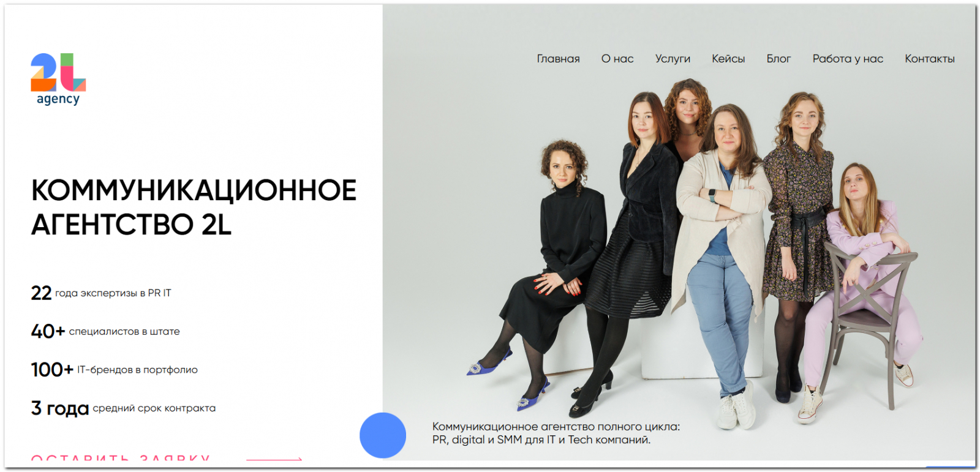The height and width of the screenshot is (472, 980).
Task: Click the 100+ IT-брендов в портфолио line
Action: 114,370
